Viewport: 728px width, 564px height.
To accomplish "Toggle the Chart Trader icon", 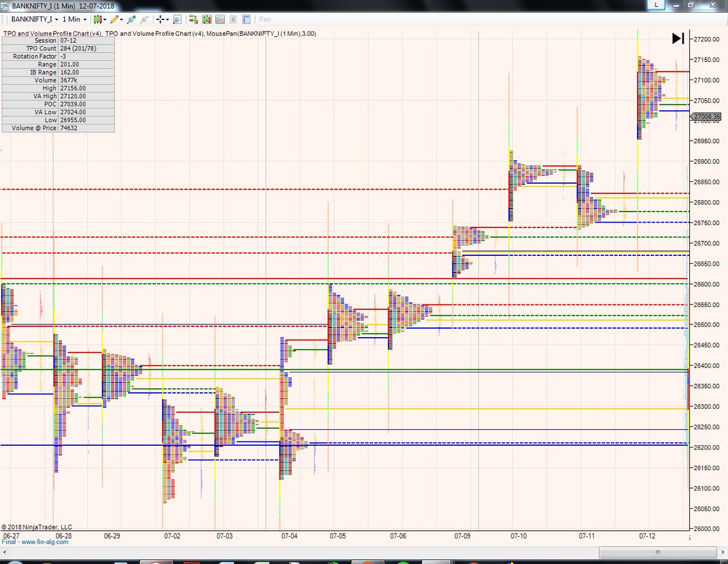I will click(193, 19).
